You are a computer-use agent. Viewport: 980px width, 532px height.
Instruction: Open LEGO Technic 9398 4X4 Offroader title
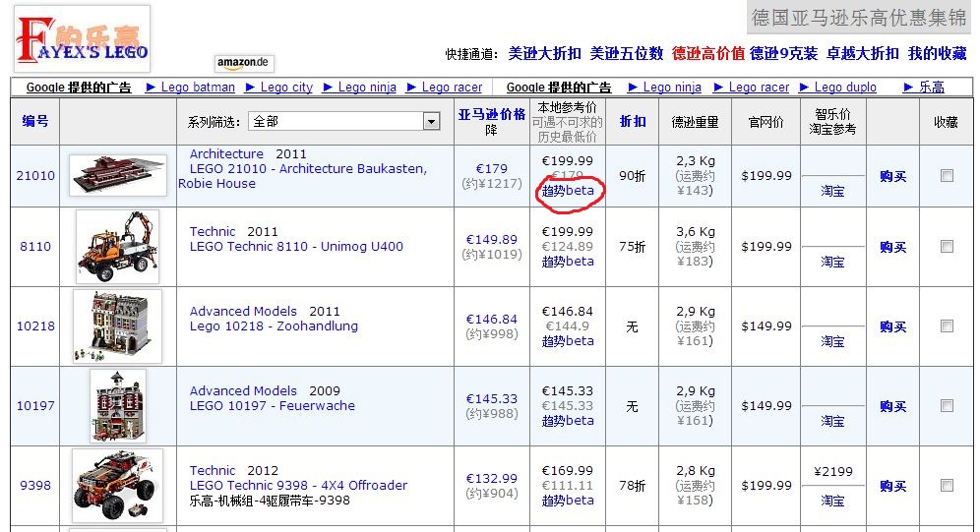pyautogui.click(x=298, y=485)
